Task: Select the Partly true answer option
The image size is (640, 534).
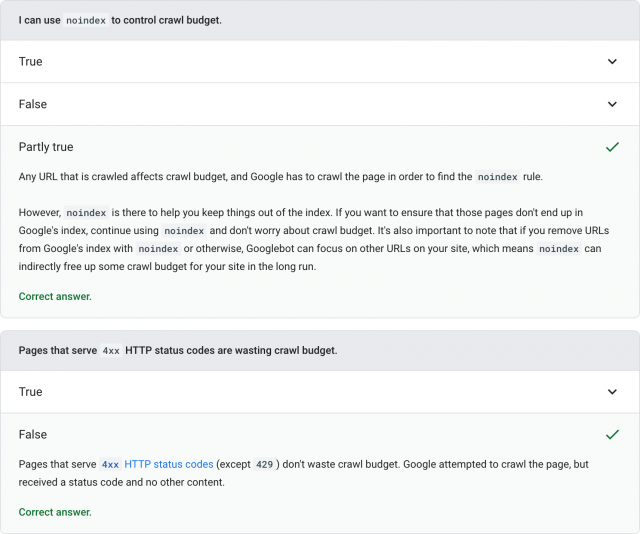Action: pos(46,147)
